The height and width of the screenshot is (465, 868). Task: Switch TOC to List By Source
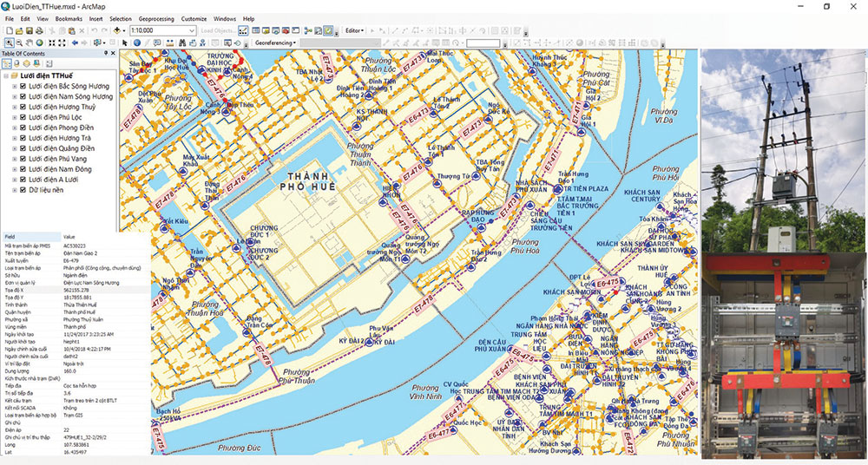16,63
